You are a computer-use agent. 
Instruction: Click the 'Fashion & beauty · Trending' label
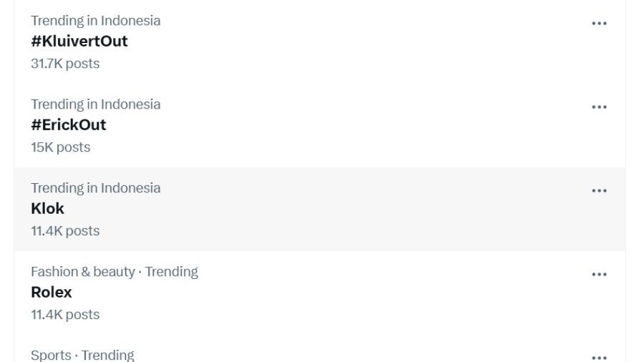pos(114,272)
